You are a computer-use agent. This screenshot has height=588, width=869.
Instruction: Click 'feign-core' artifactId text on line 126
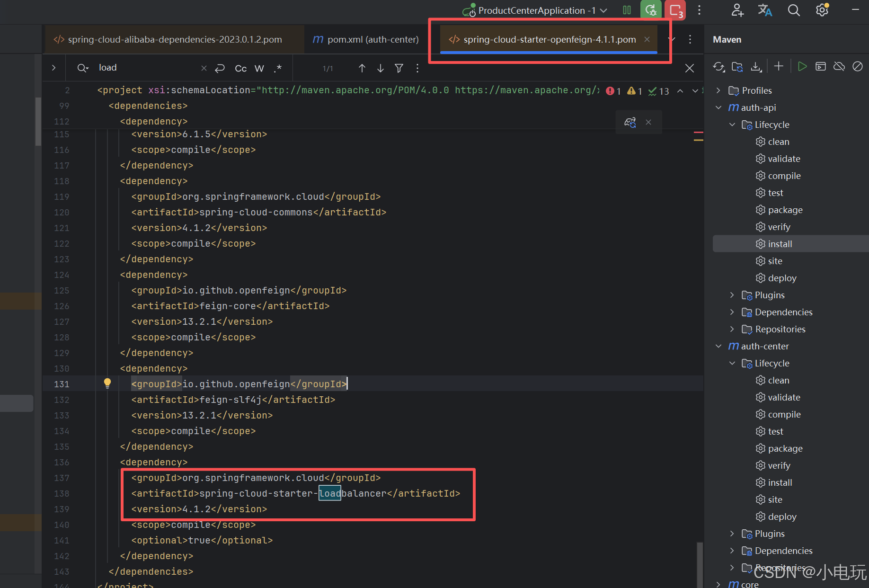[x=228, y=306]
